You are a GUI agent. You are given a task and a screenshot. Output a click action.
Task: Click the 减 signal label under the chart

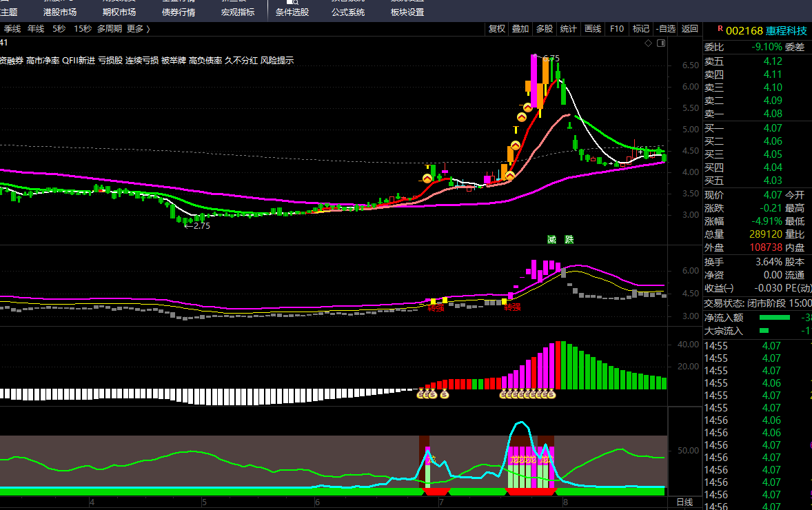(551, 239)
